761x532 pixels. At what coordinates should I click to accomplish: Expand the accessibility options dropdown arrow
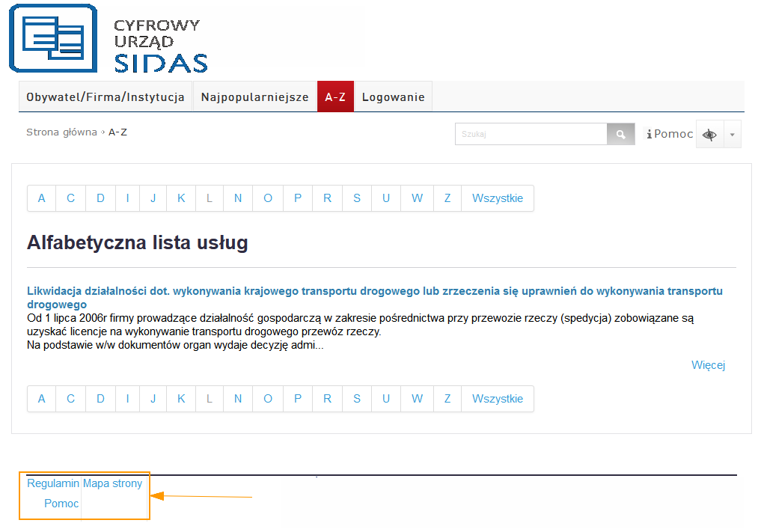(732, 135)
